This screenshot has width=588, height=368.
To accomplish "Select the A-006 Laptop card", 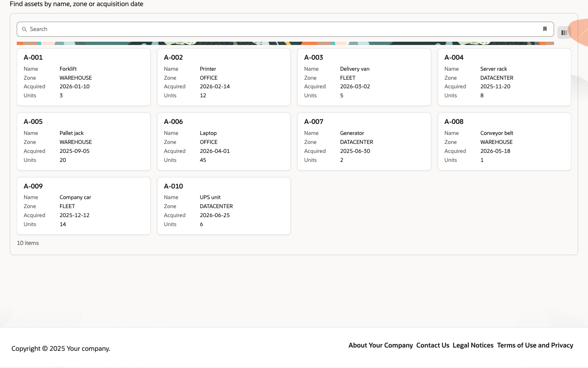I will tap(224, 141).
